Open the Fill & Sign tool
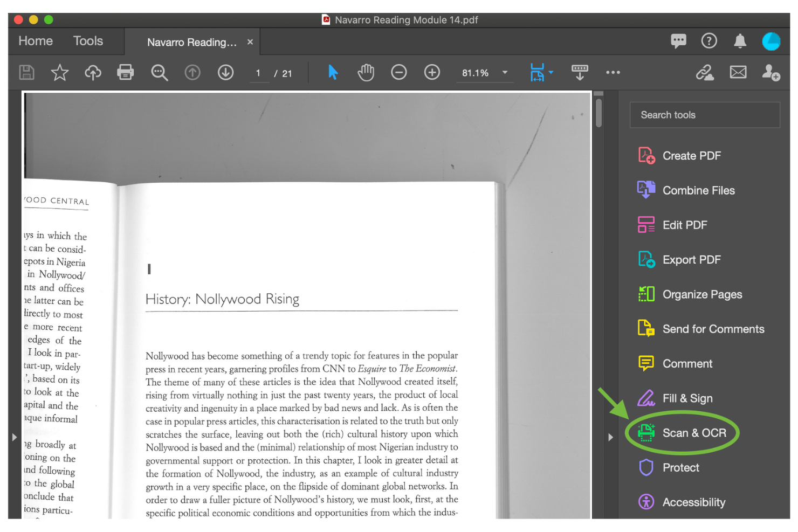This screenshot has width=798, height=532. click(x=687, y=398)
